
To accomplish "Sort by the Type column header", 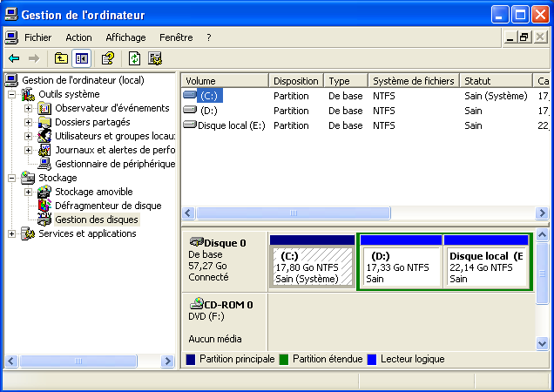I will click(x=346, y=81).
